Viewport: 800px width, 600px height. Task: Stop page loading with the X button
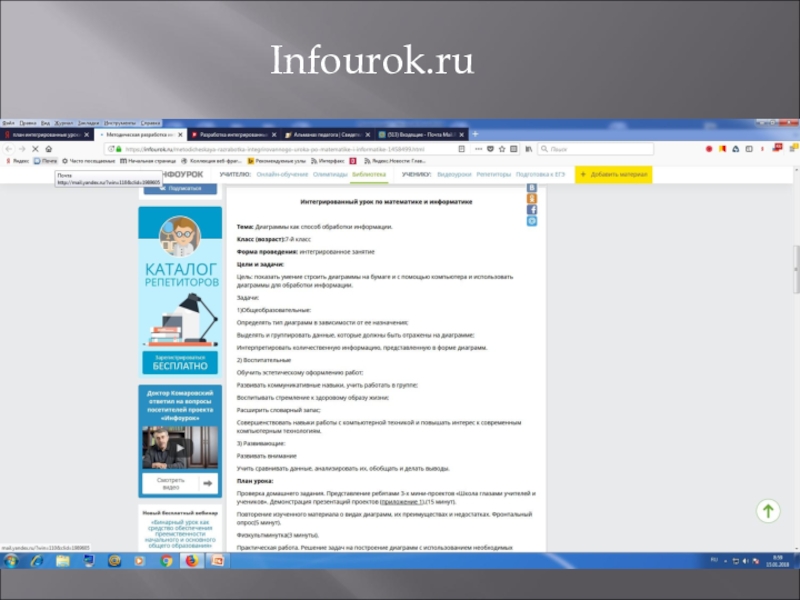(35, 149)
